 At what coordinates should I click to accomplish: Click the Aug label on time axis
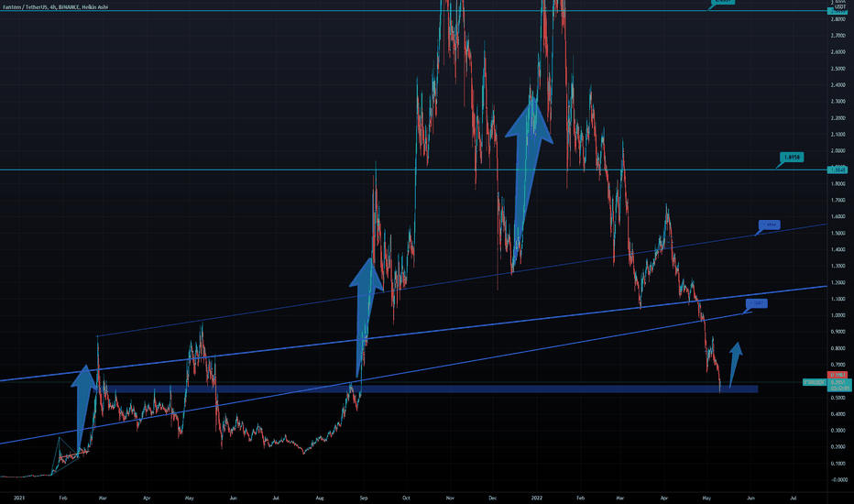point(321,498)
